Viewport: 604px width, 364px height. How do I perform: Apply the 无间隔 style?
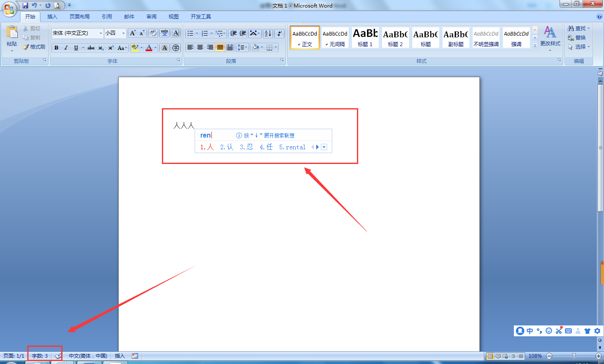click(x=335, y=37)
